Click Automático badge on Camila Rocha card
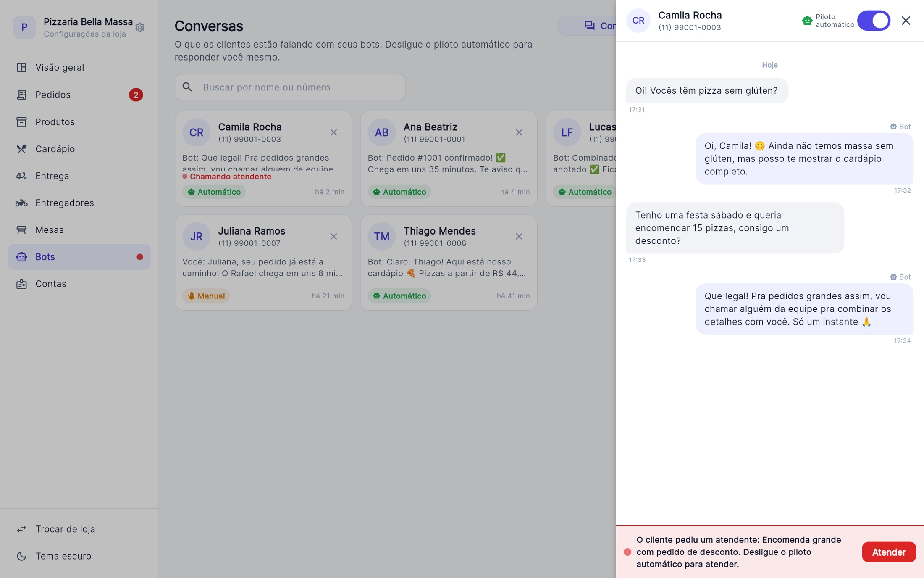The image size is (924, 578). pyautogui.click(x=214, y=192)
